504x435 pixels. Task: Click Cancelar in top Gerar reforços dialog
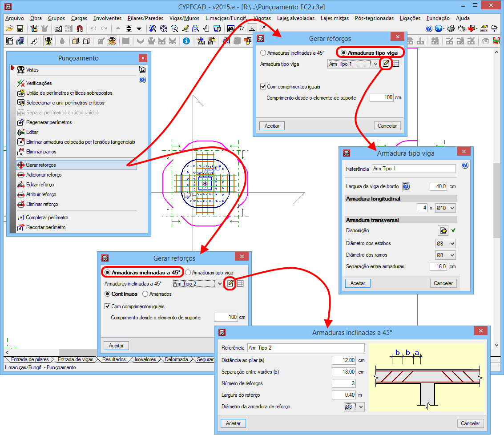pos(387,126)
